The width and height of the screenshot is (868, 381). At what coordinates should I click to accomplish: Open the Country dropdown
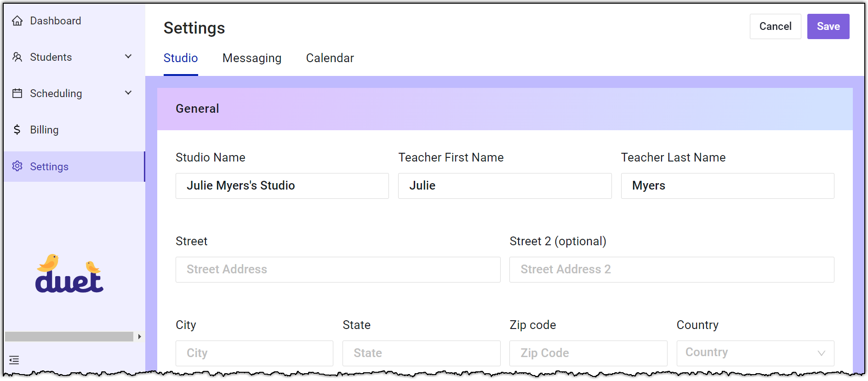pos(755,353)
